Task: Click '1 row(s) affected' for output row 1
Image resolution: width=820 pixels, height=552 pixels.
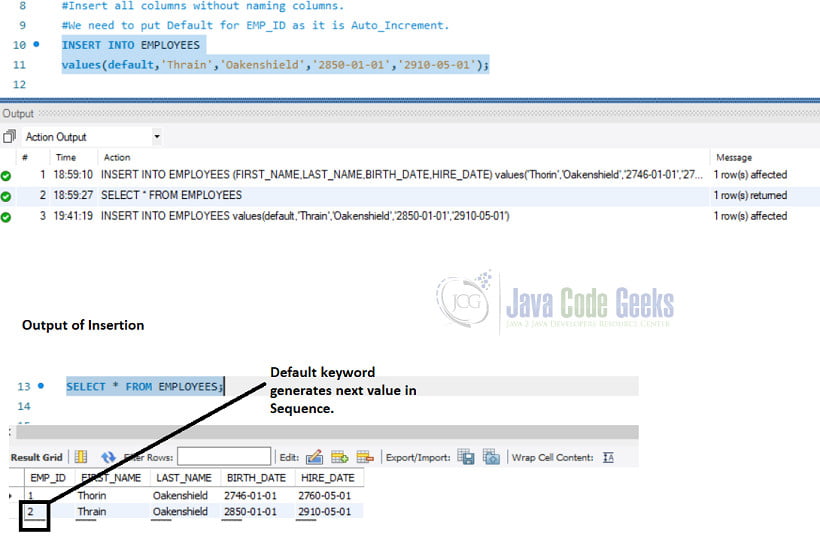Action: 750,175
